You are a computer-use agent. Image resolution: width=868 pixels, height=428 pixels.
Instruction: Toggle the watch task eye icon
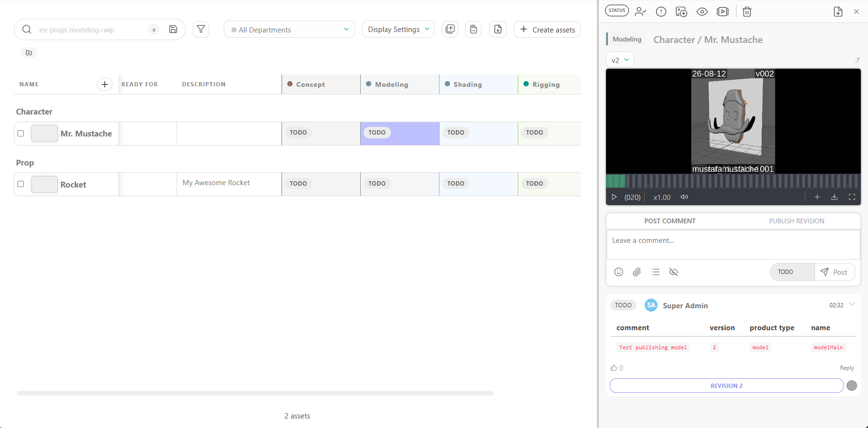pyautogui.click(x=702, y=11)
